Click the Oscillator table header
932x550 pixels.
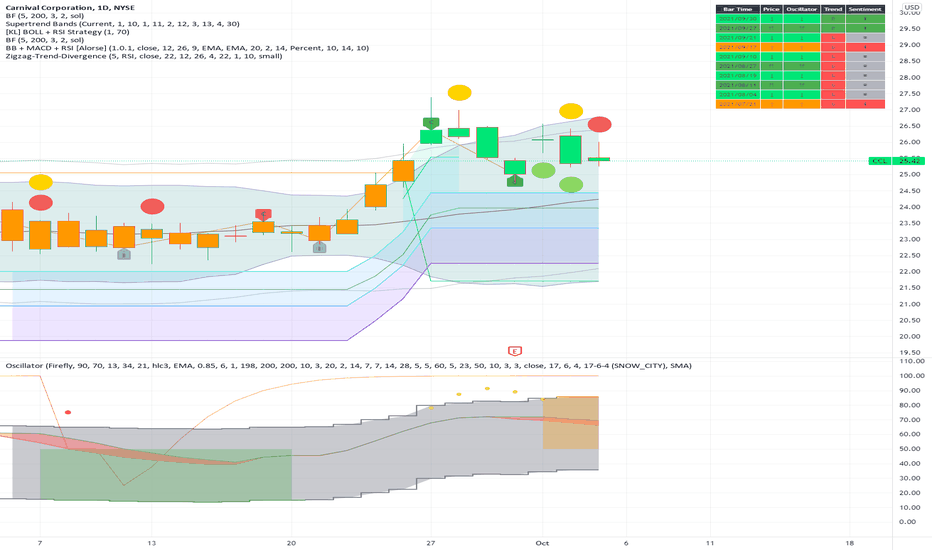tap(801, 10)
